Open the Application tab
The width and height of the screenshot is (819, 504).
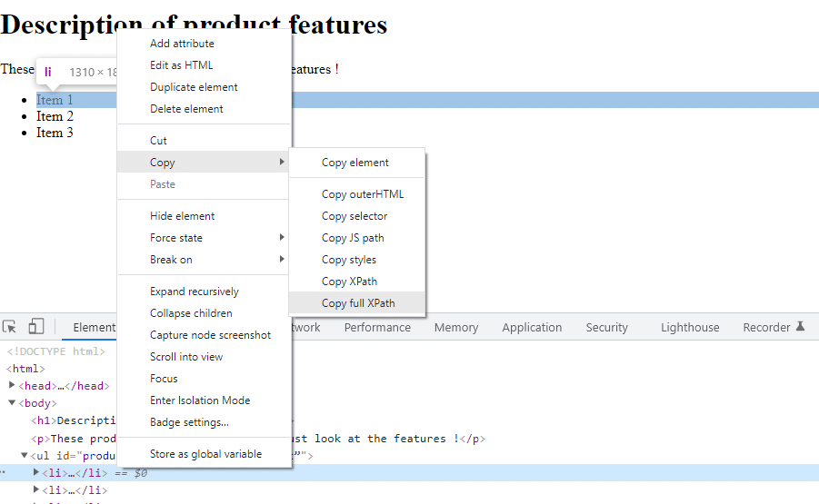point(532,328)
